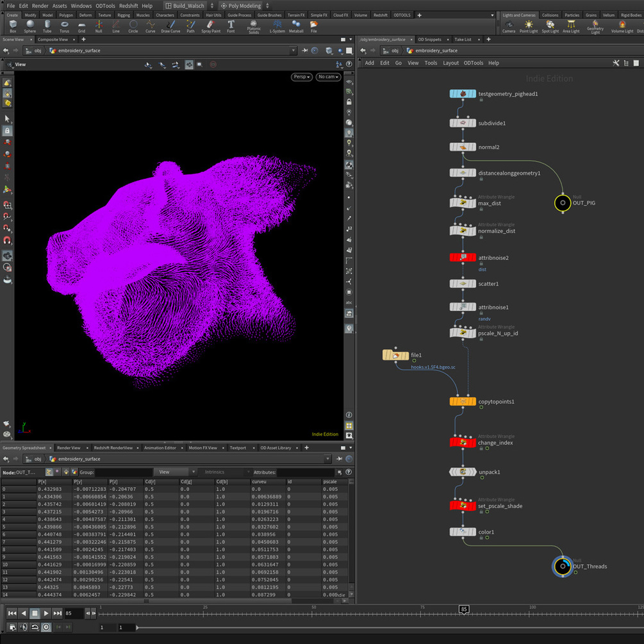Viewport: 644px width, 644px height.
Task: Switch to the Animation Editor tab
Action: (x=160, y=448)
